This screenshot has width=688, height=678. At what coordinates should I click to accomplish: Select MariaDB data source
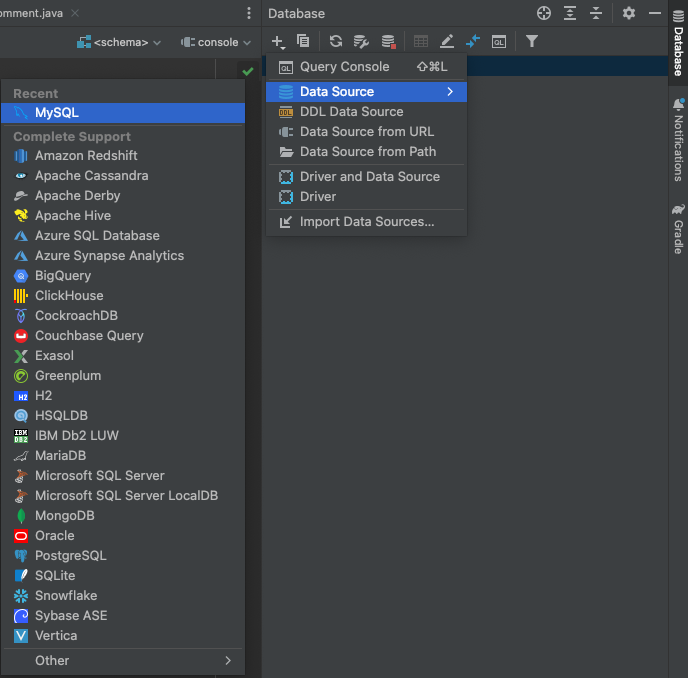[x=123, y=456]
